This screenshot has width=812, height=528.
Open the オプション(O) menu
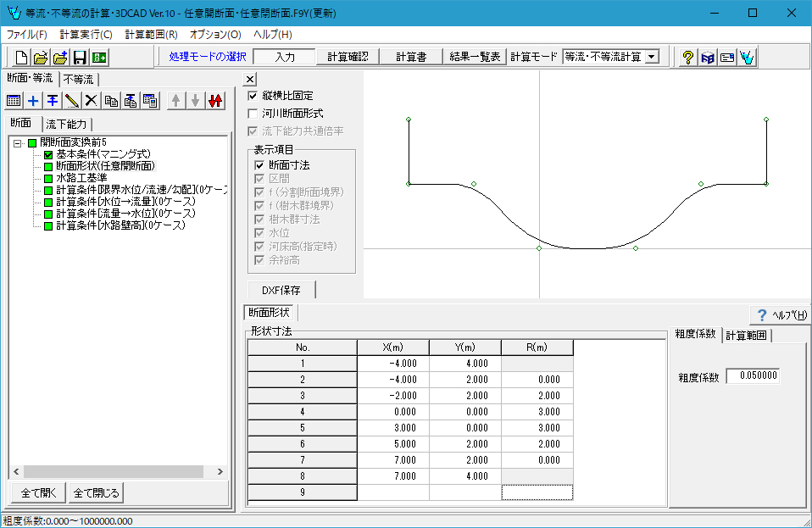click(215, 35)
